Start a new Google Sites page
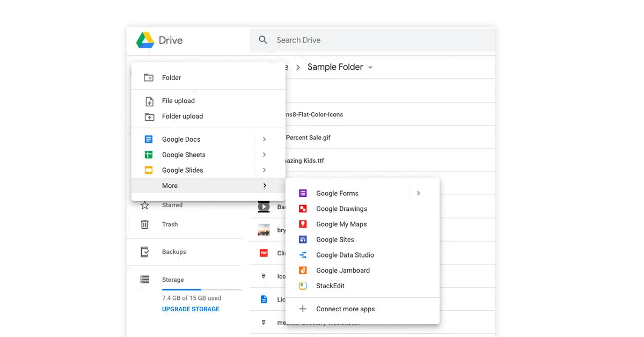Screen dimensions: 644x337 pos(334,239)
